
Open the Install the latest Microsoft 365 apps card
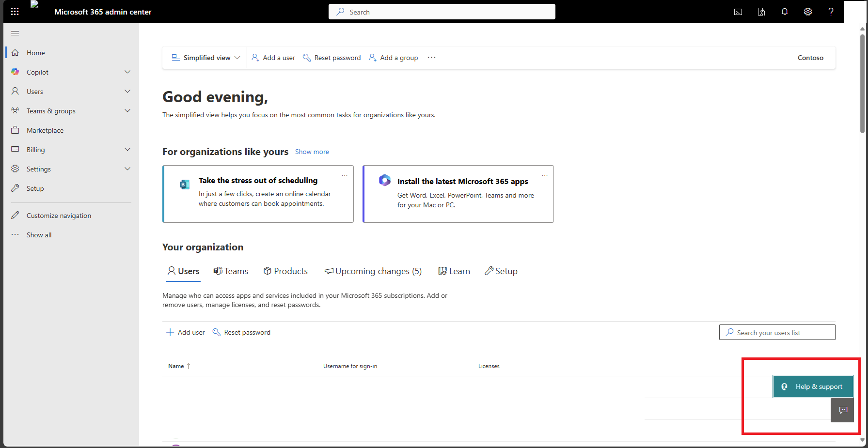click(458, 194)
